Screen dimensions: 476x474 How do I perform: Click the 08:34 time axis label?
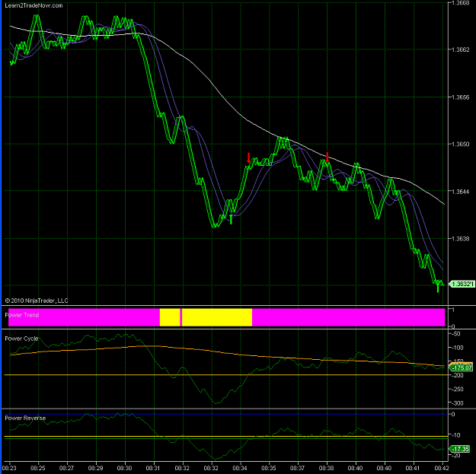click(x=240, y=468)
